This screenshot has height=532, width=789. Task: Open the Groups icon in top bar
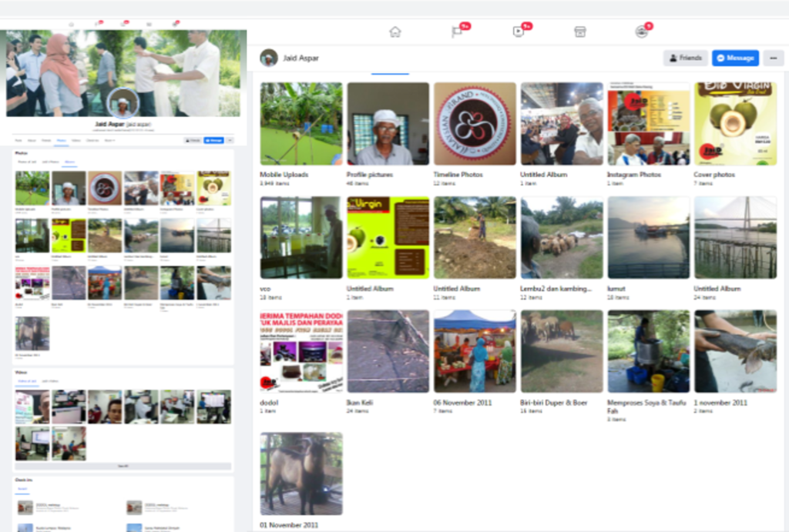(641, 32)
